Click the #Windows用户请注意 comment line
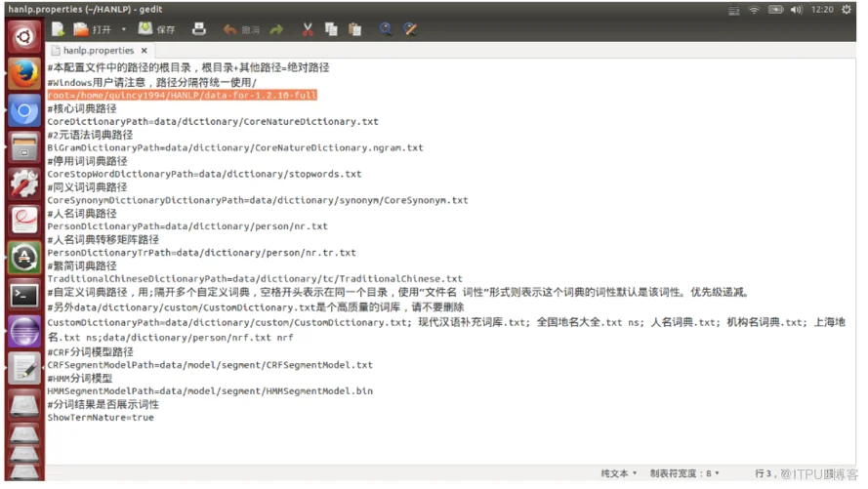The image size is (868, 489). 151,82
